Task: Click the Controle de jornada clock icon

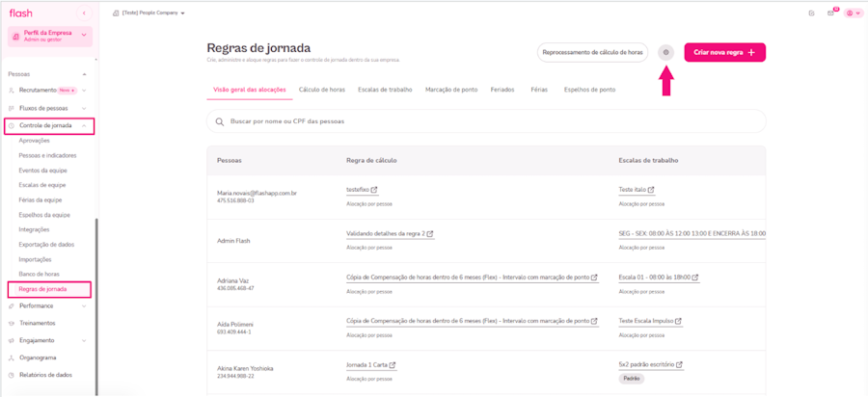Action: (x=12, y=126)
